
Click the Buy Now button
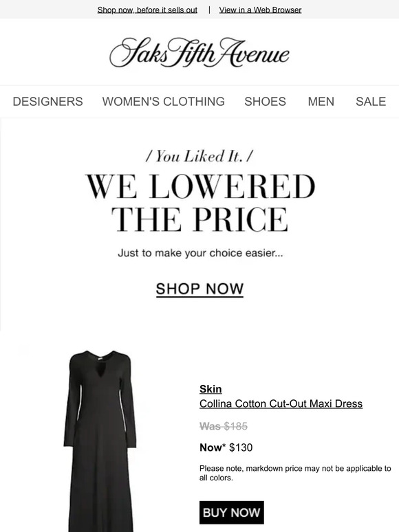coord(232,512)
